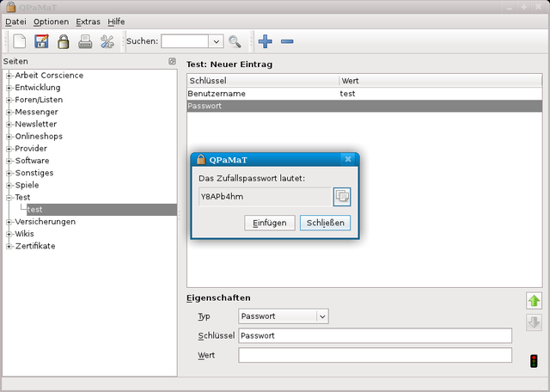The width and height of the screenshot is (550, 392).
Task: Move the entry up with the green arrow
Action: click(534, 301)
